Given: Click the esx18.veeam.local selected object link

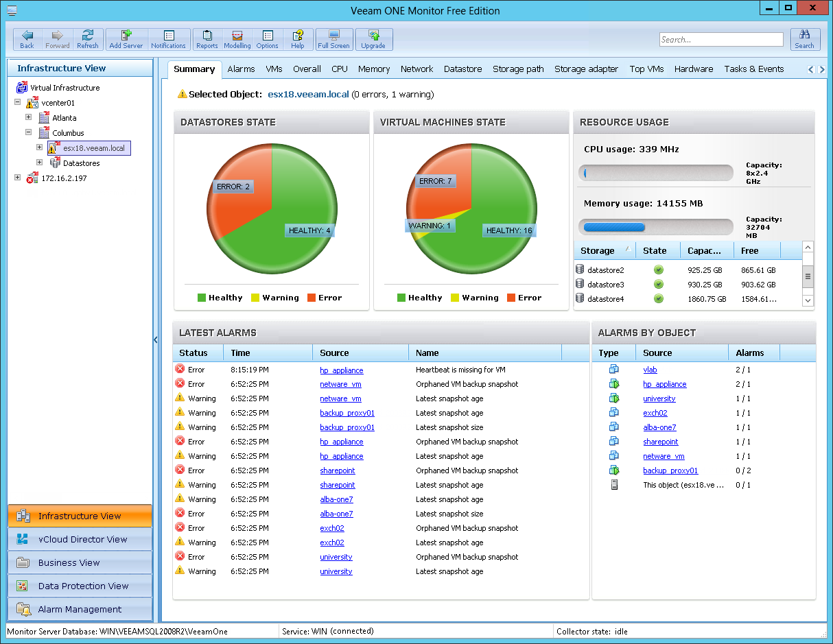Looking at the screenshot, I should [308, 95].
